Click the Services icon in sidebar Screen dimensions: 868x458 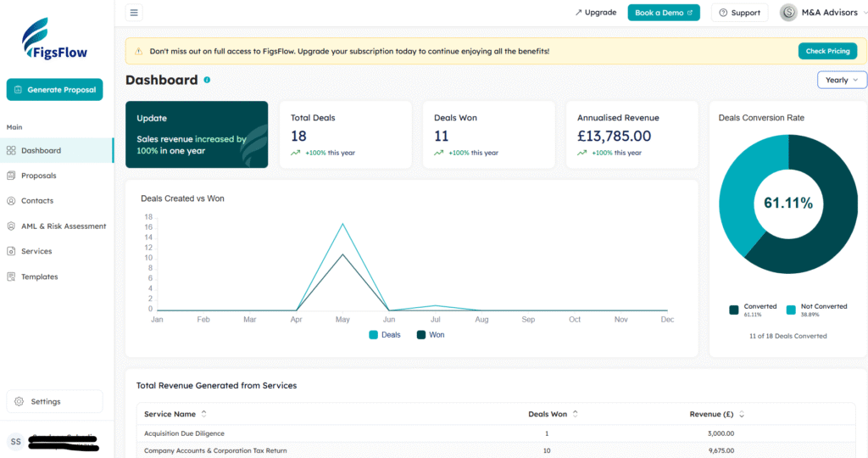pyautogui.click(x=11, y=251)
